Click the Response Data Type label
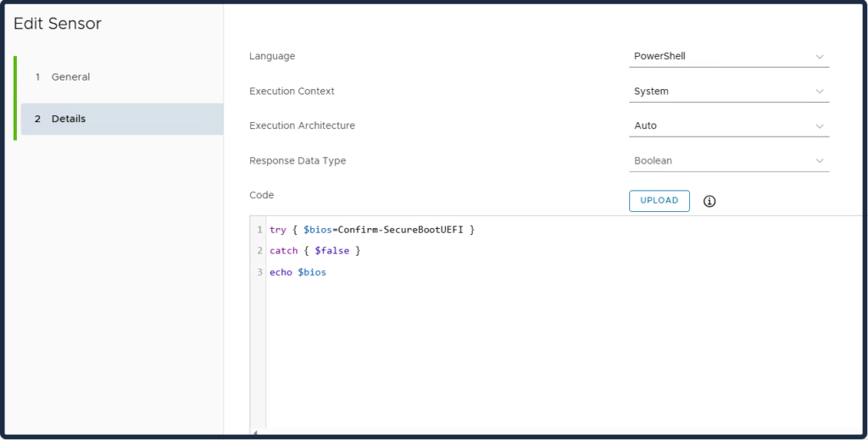The image size is (868, 440). coord(298,161)
